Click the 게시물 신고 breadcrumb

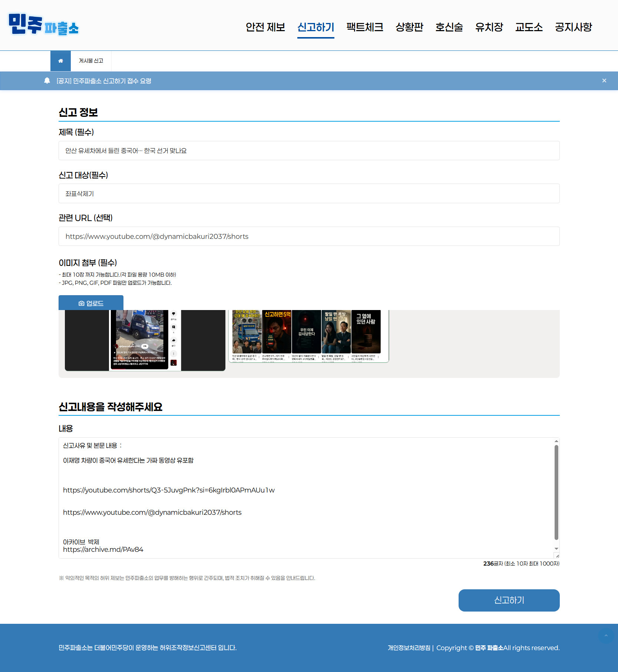point(91,61)
